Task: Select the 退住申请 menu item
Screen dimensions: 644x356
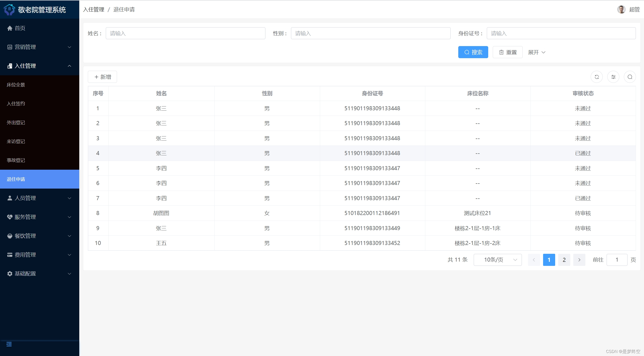Action: coord(40,179)
